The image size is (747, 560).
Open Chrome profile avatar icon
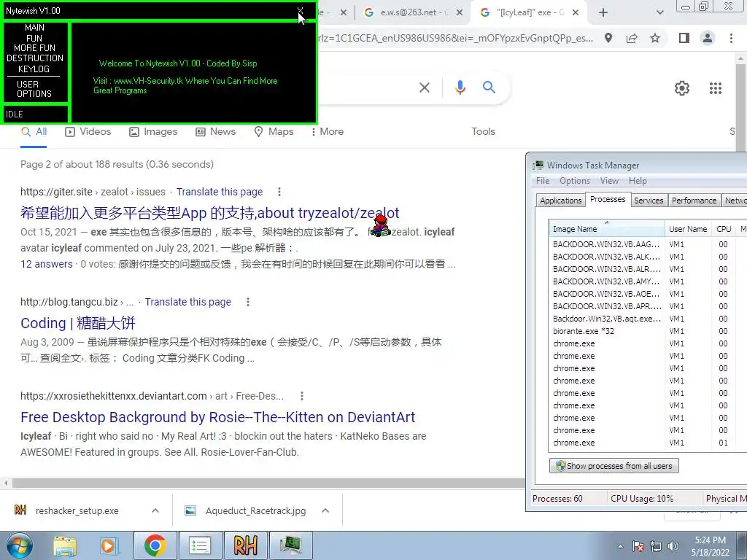tap(708, 38)
